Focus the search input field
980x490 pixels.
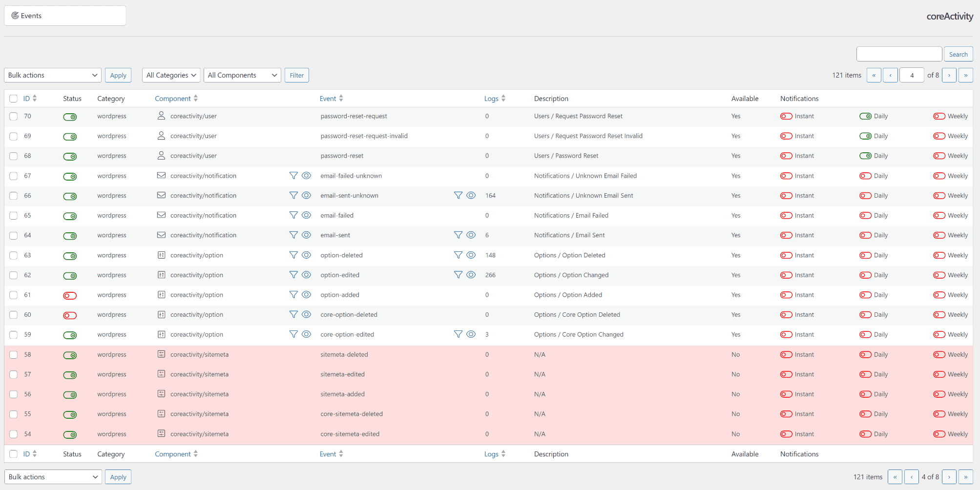899,54
